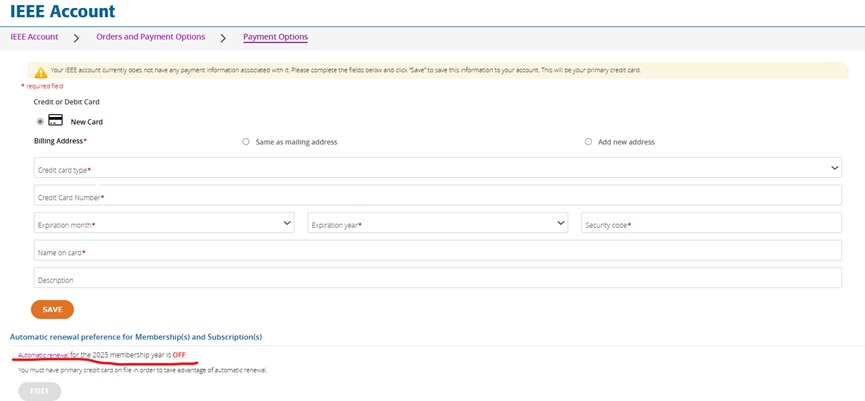
Task: Open Orders and Payment Options breadcrumb
Action: coord(151,37)
